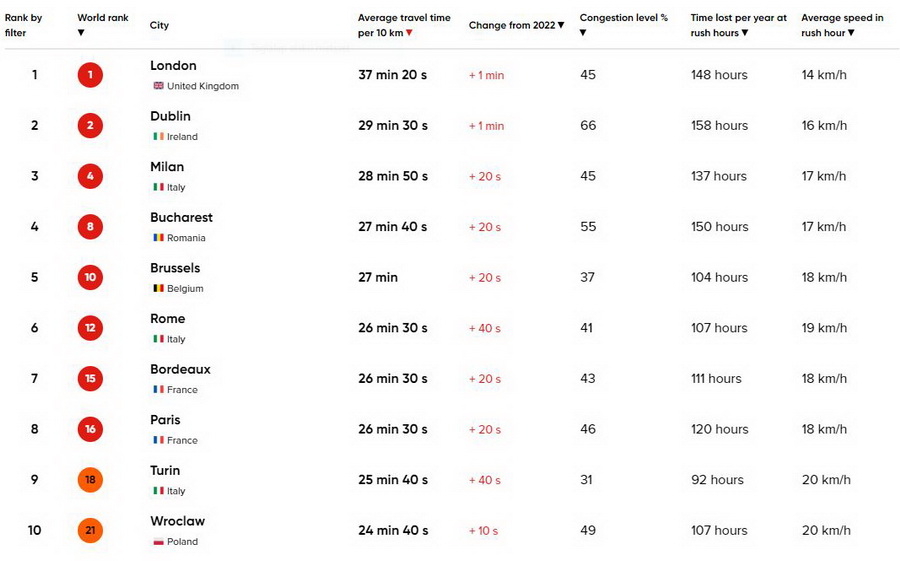900x561 pixels.
Task: Click the City column header
Action: coord(159,25)
